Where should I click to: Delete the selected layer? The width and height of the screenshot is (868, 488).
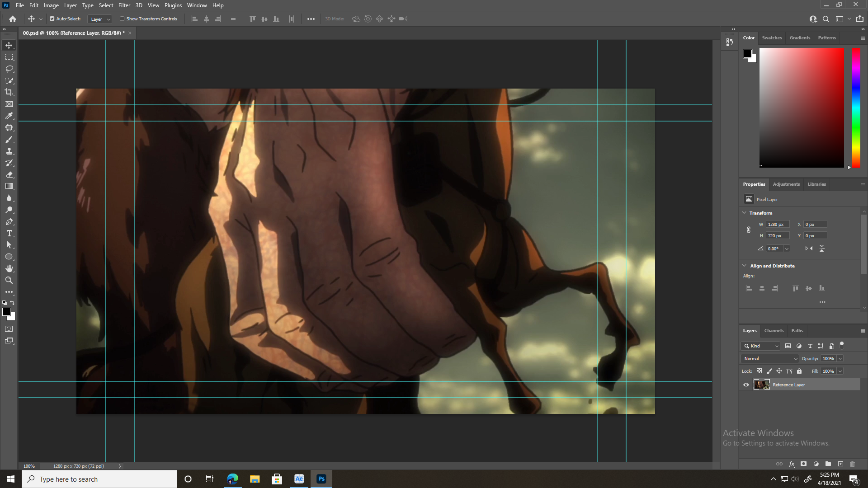coord(853,464)
